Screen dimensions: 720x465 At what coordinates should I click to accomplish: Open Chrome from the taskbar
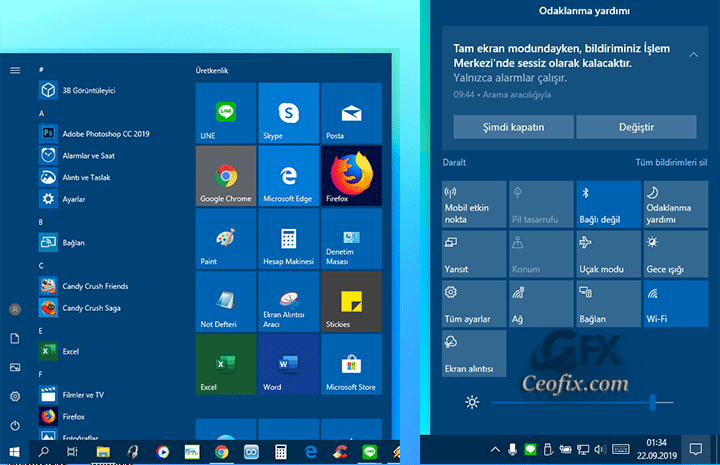(222, 452)
